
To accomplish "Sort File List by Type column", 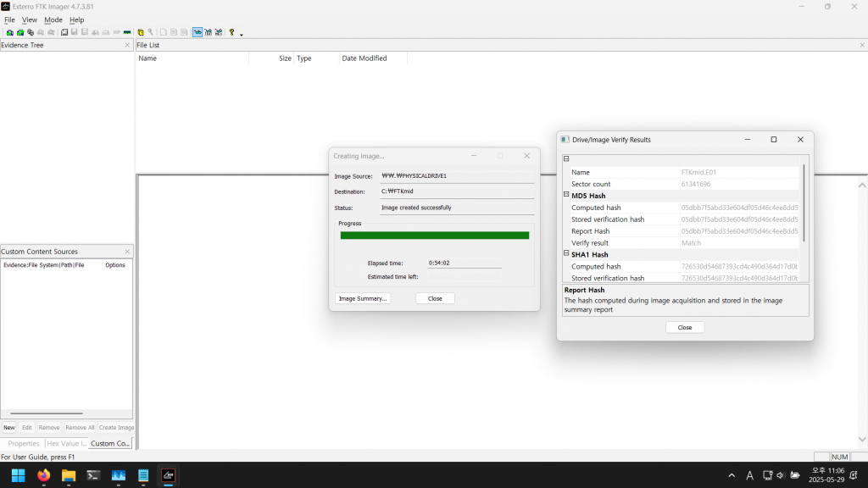I will pyautogui.click(x=316, y=58).
